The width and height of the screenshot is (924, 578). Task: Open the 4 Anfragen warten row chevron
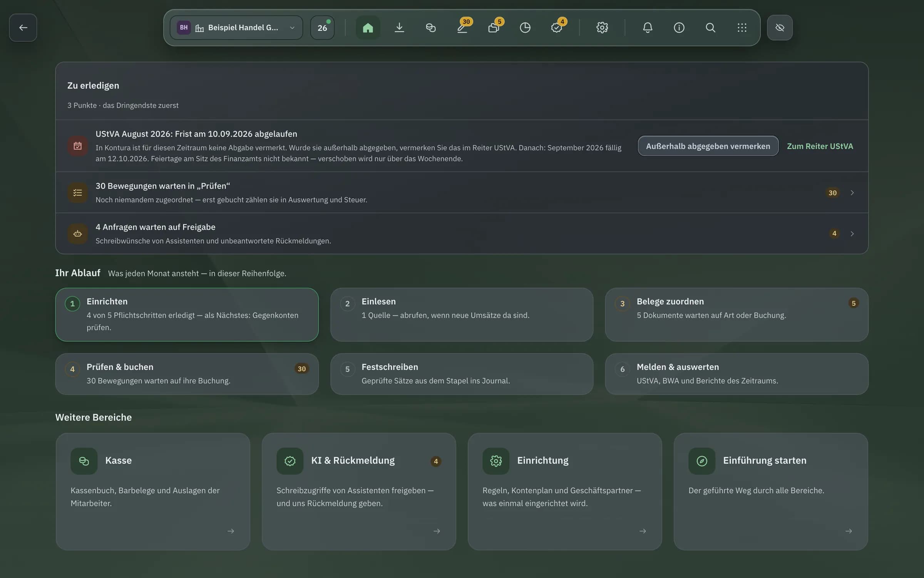coord(852,234)
